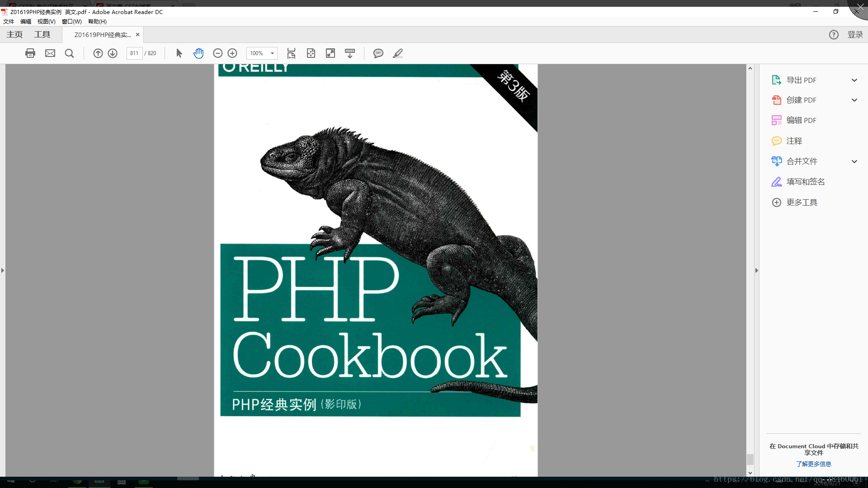Open the 填写和签名 label
The image size is (868, 488).
coord(806,182)
